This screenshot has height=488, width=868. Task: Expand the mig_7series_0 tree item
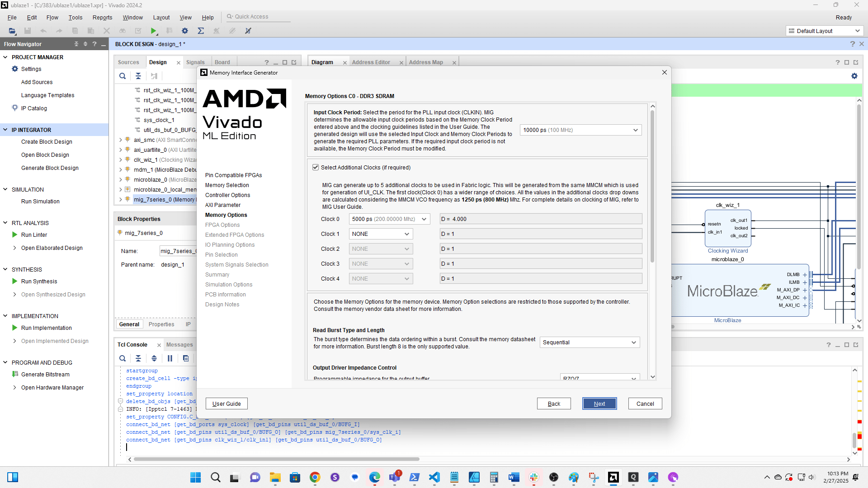120,200
